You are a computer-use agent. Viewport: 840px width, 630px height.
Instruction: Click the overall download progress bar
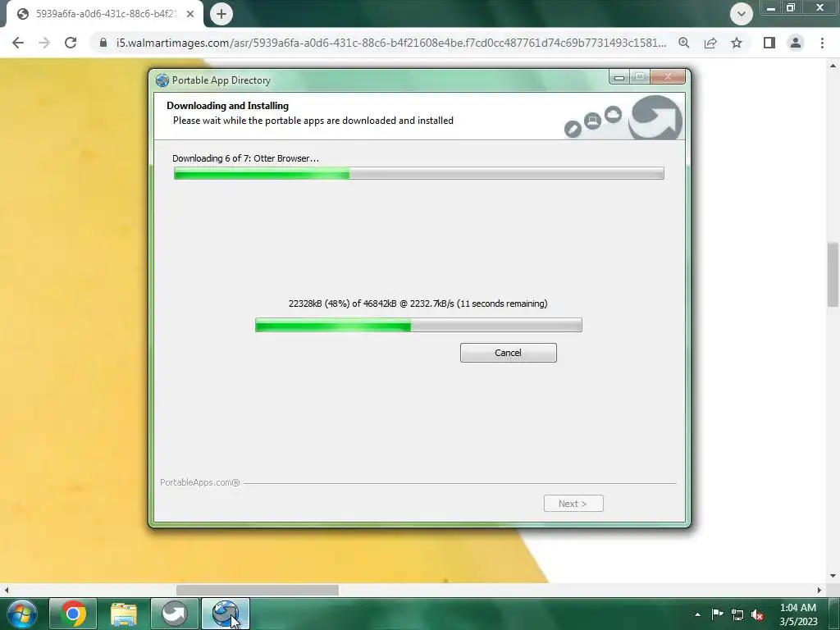click(419, 173)
